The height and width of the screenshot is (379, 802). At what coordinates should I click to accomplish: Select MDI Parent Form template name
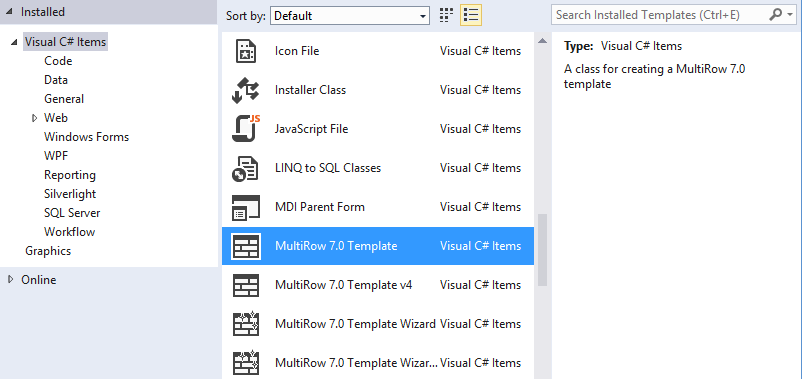[x=320, y=207]
